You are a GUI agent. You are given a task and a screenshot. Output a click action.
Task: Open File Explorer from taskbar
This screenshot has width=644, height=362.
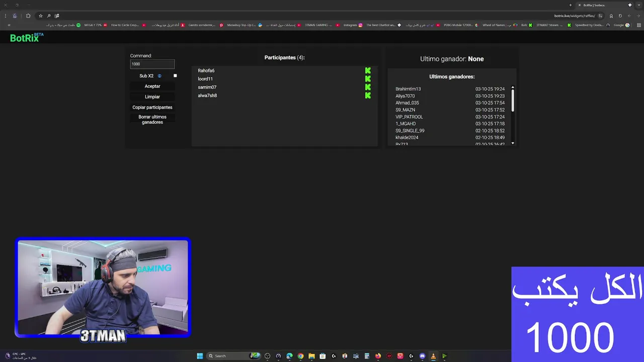tap(311, 356)
